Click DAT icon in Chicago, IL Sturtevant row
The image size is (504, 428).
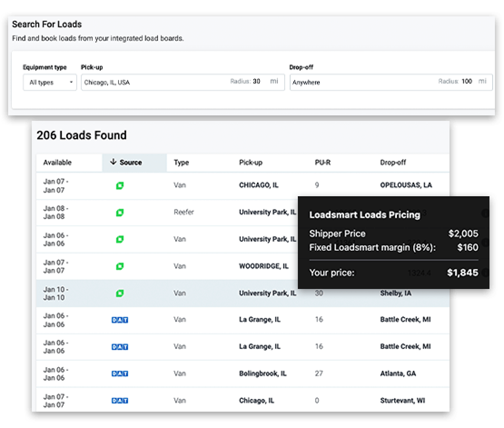(x=119, y=401)
